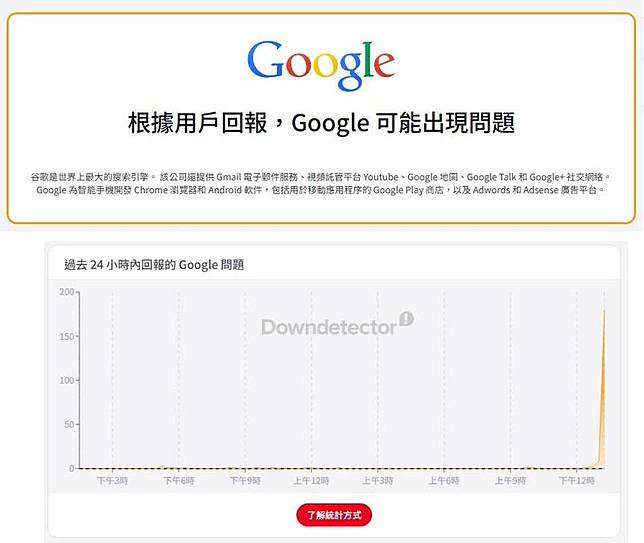Click the 0 value on the y-axis

click(x=72, y=468)
